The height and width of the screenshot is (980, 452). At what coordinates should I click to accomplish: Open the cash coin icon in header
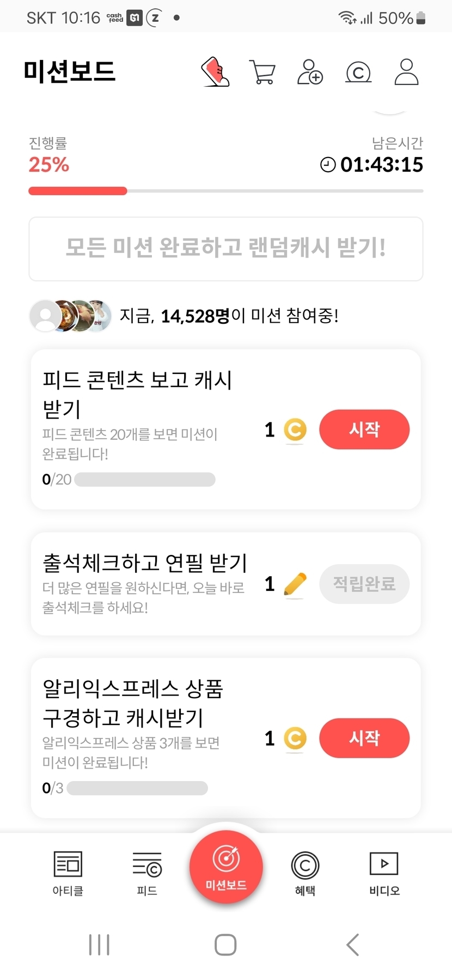[358, 72]
